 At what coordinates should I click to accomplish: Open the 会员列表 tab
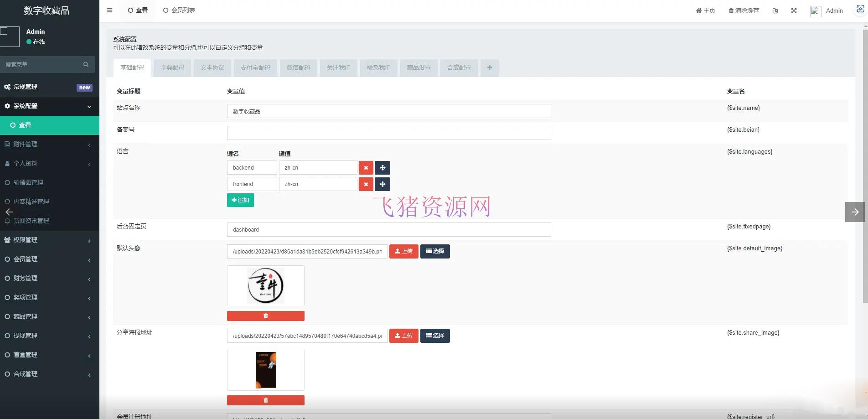point(179,10)
